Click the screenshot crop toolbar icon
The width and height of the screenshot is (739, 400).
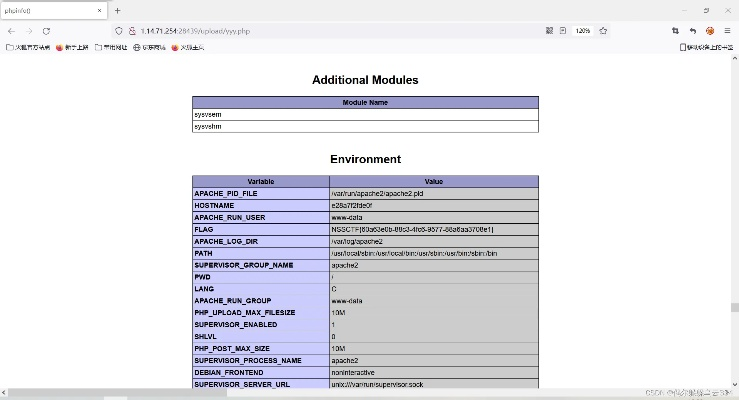pyautogui.click(x=675, y=31)
